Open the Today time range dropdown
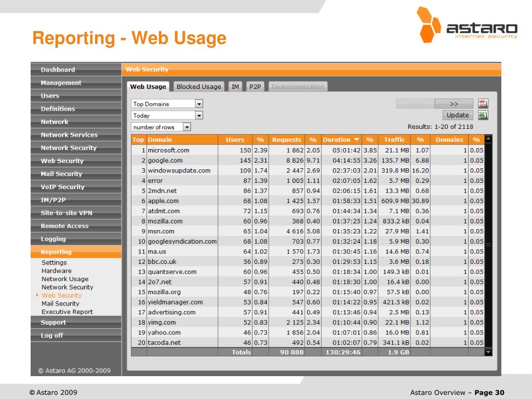 point(167,115)
